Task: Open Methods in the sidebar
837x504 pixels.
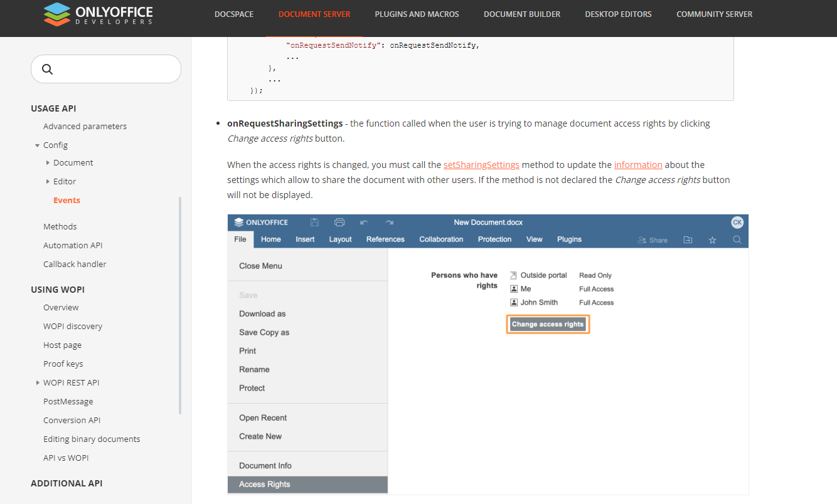Action: click(x=60, y=226)
